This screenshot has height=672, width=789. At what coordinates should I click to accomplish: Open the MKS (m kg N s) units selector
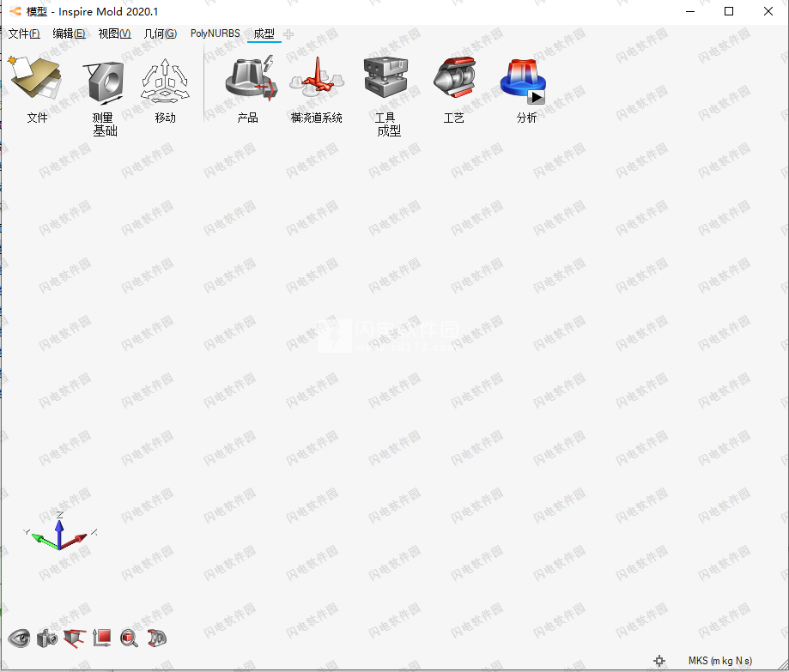720,661
